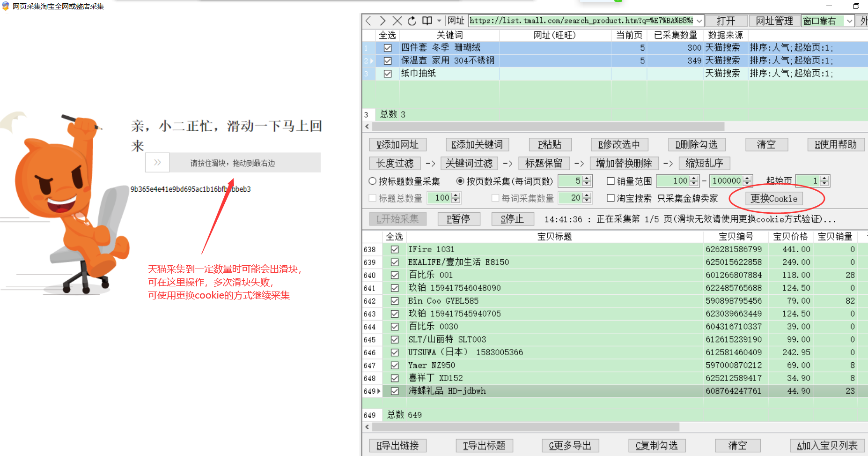Click the browser forward arrow icon
The height and width of the screenshot is (456, 868).
pos(383,21)
